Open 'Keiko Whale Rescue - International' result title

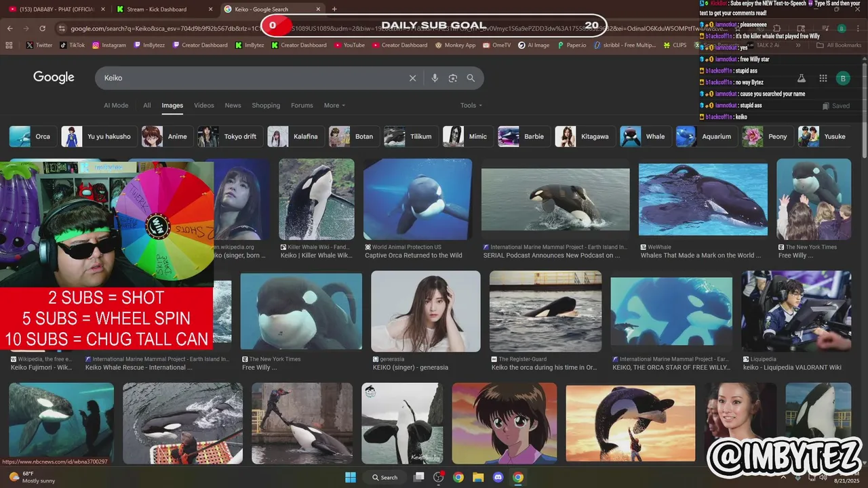(139, 367)
